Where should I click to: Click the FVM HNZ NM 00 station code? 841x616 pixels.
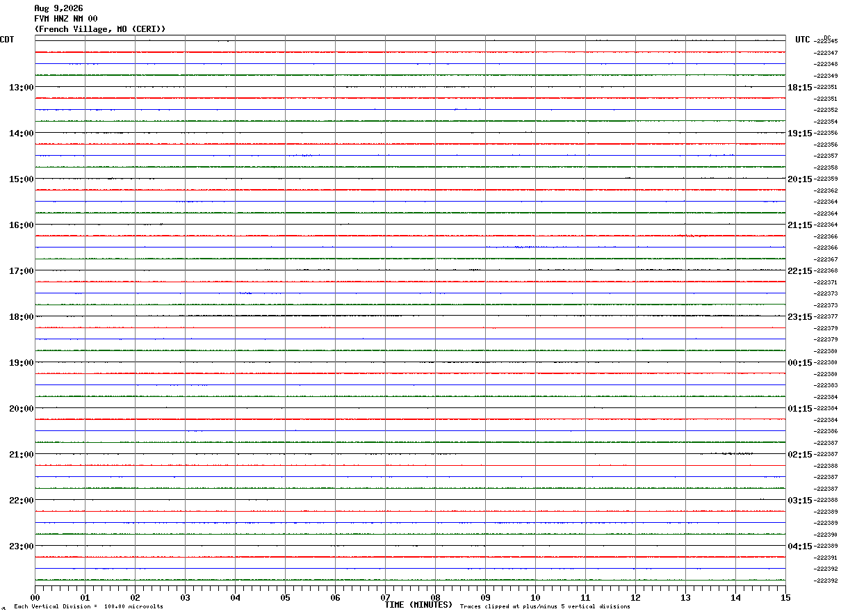[66, 19]
